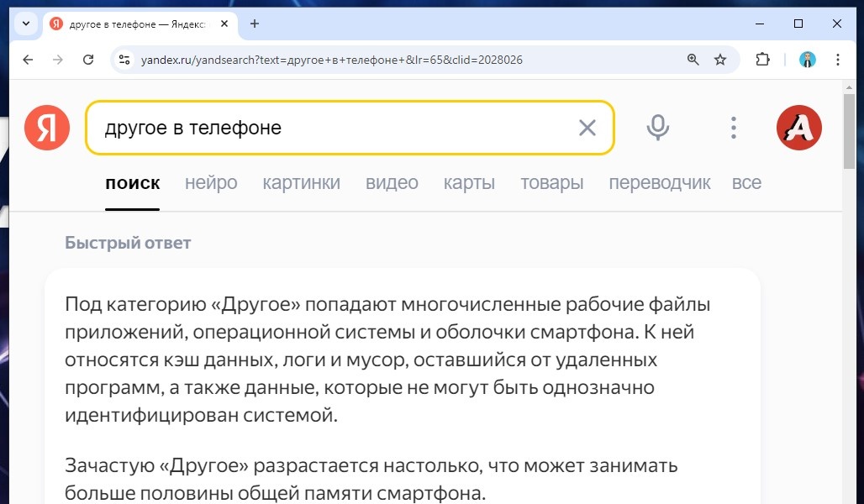This screenshot has height=504, width=864.
Task: Open the нейро search section
Action: coord(210,182)
